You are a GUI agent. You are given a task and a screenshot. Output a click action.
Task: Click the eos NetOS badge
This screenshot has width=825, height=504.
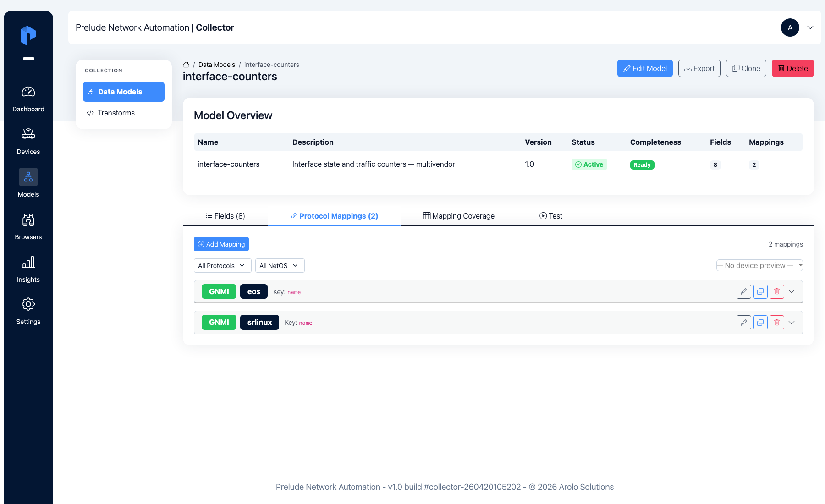click(x=254, y=291)
